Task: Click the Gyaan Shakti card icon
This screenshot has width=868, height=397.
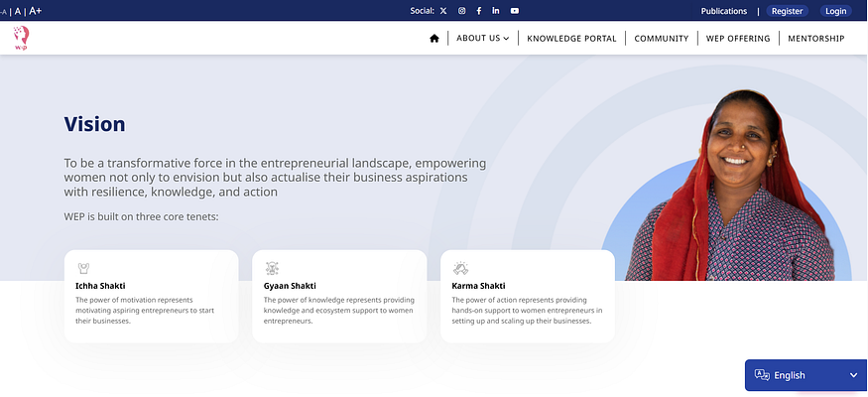Action: [272, 268]
